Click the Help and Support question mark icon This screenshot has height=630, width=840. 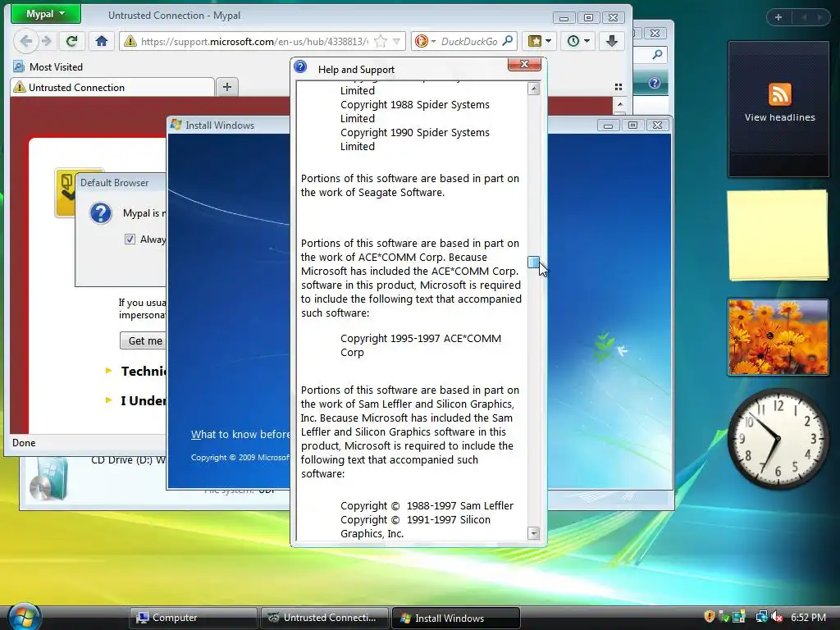300,67
